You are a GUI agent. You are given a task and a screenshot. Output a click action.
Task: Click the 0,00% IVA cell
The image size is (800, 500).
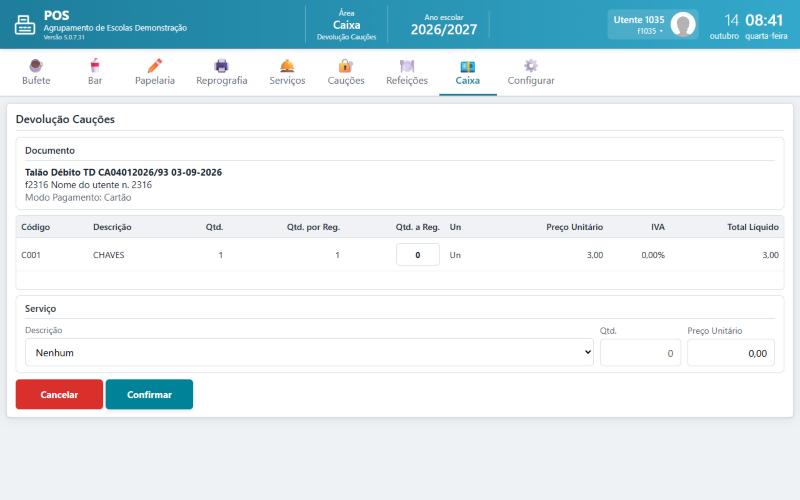pyautogui.click(x=653, y=255)
